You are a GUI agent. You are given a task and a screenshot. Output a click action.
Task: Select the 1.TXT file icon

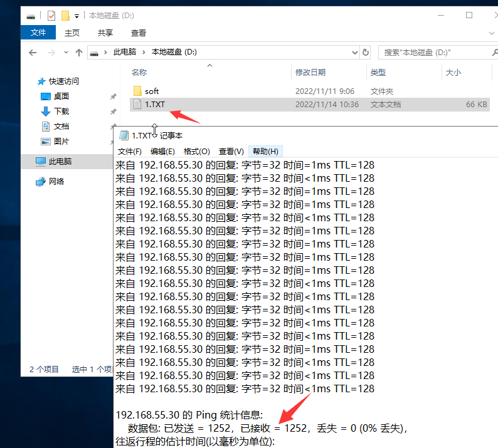click(x=137, y=104)
